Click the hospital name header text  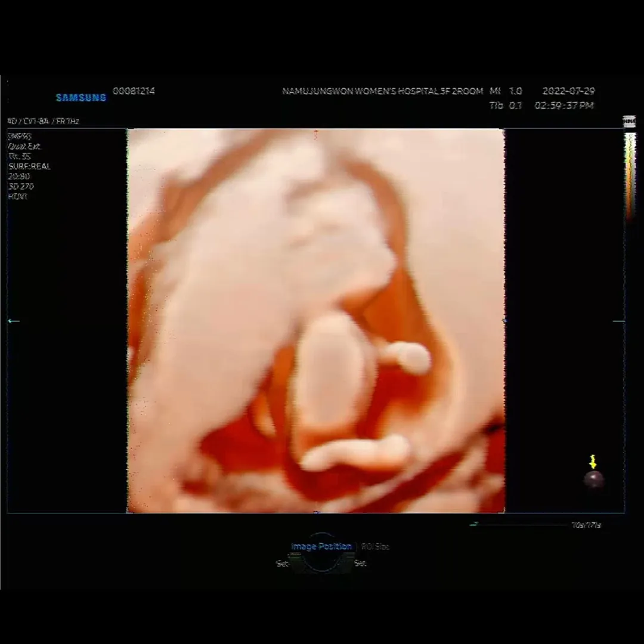point(382,91)
